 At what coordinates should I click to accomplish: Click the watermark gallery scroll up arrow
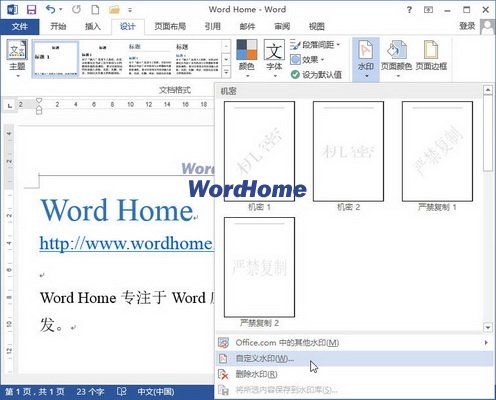point(488,90)
